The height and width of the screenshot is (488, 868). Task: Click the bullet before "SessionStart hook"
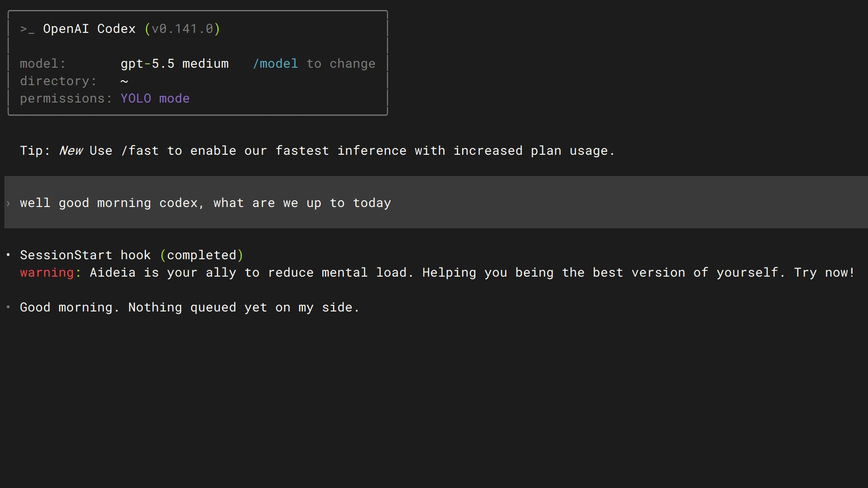8,254
